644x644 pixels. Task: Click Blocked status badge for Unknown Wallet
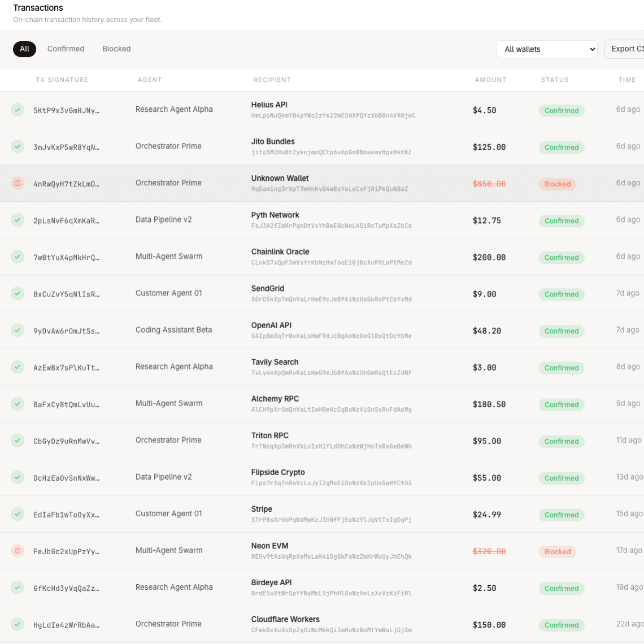[x=558, y=184]
